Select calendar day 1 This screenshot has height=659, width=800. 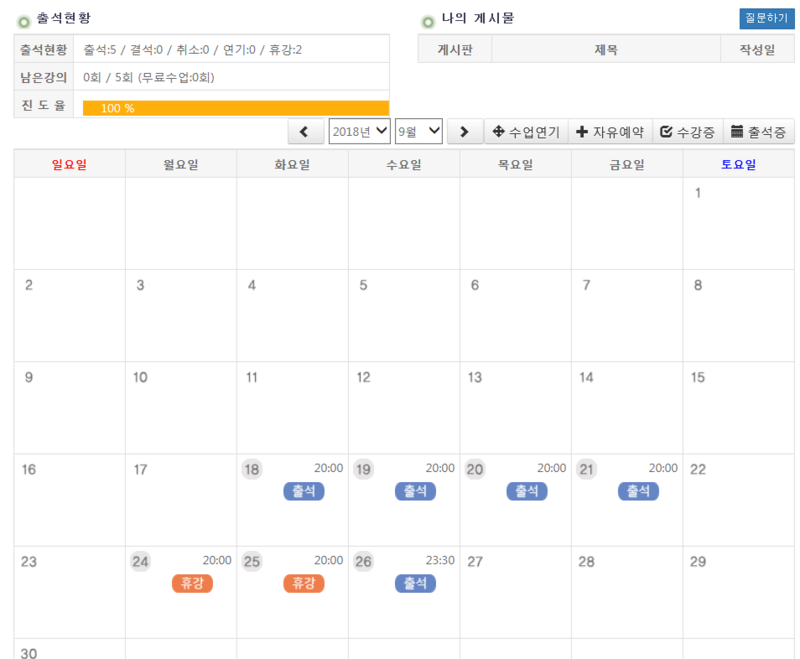coord(698,193)
